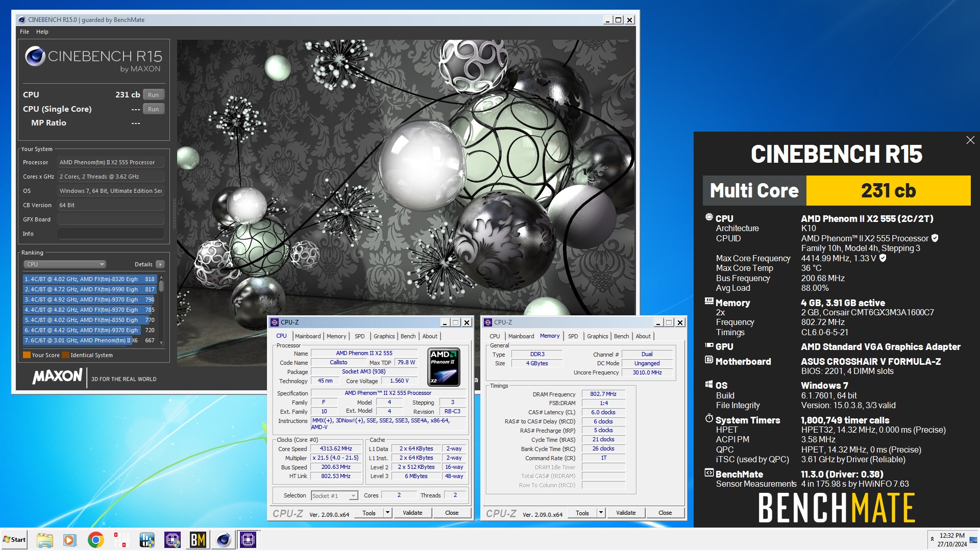This screenshot has height=551, width=980.
Task: Open Graphics tab in left CPU-Z window
Action: click(384, 336)
